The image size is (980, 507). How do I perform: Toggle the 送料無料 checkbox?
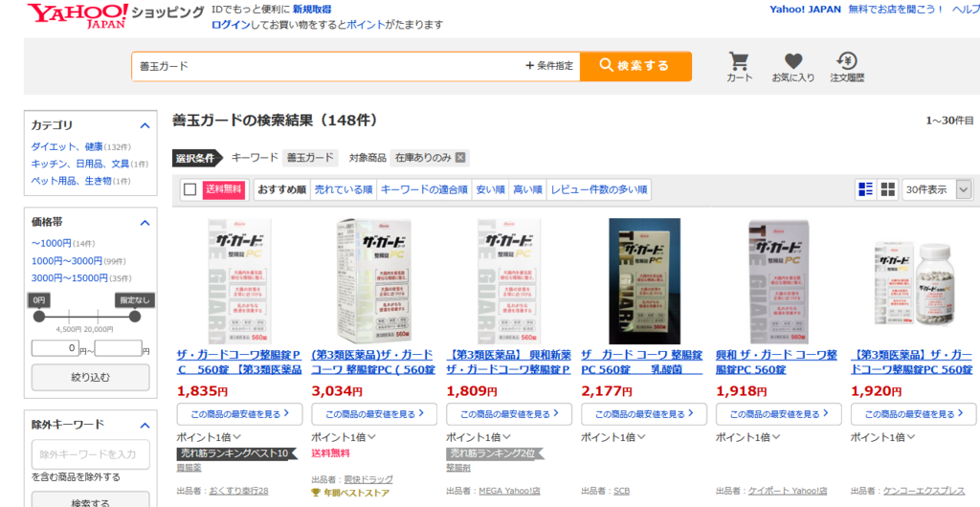190,189
